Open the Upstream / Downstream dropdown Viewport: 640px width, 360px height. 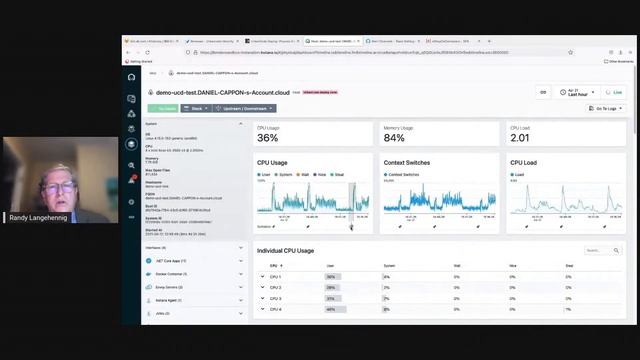tap(244, 109)
